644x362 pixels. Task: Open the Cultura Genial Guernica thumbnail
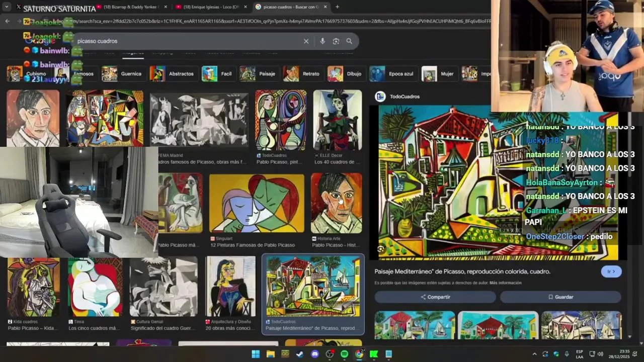[x=164, y=287]
